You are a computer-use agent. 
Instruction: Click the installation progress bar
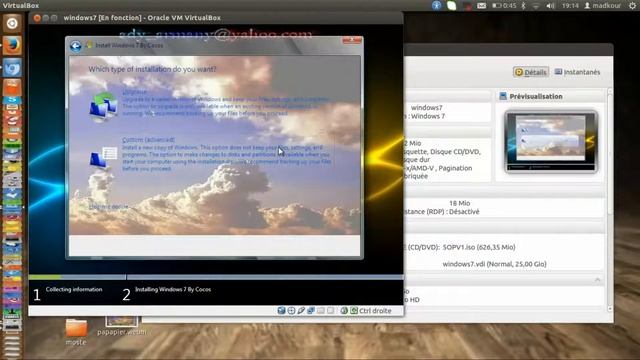pos(216,277)
